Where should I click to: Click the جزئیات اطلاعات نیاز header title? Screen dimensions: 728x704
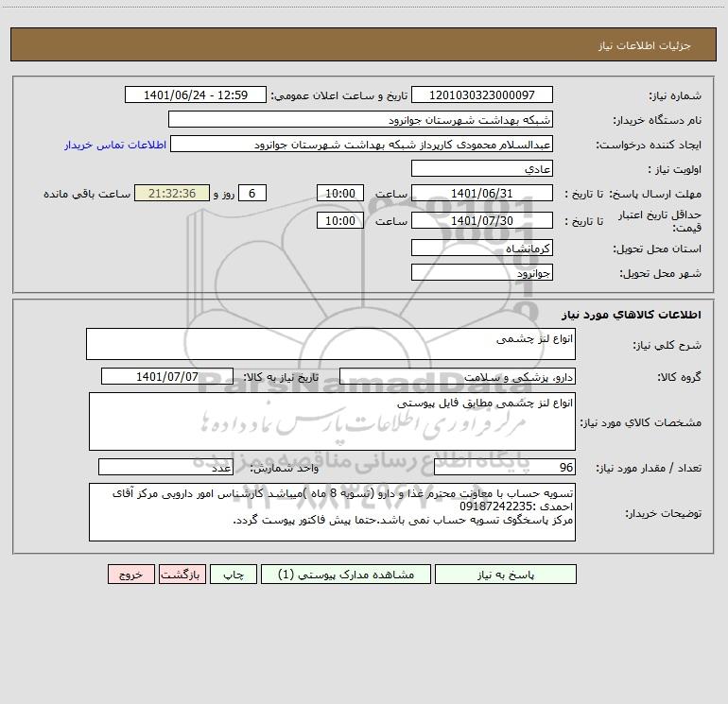(645, 45)
